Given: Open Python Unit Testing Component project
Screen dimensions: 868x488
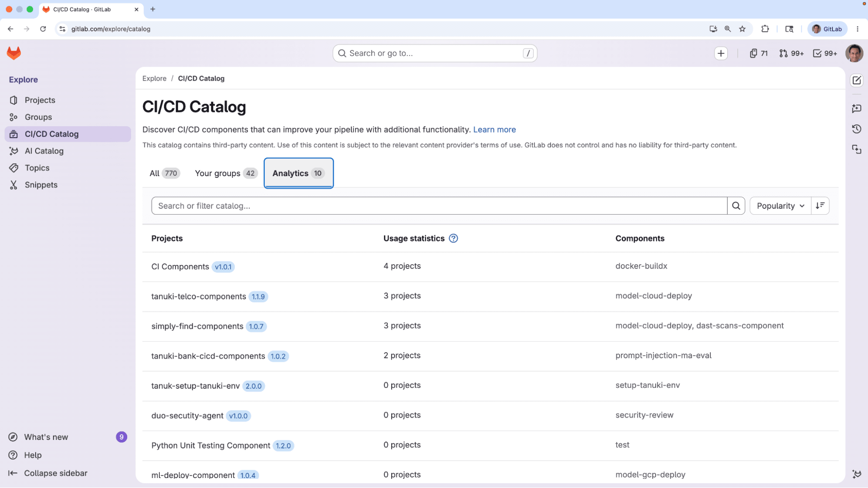Looking at the screenshot, I should [x=211, y=446].
